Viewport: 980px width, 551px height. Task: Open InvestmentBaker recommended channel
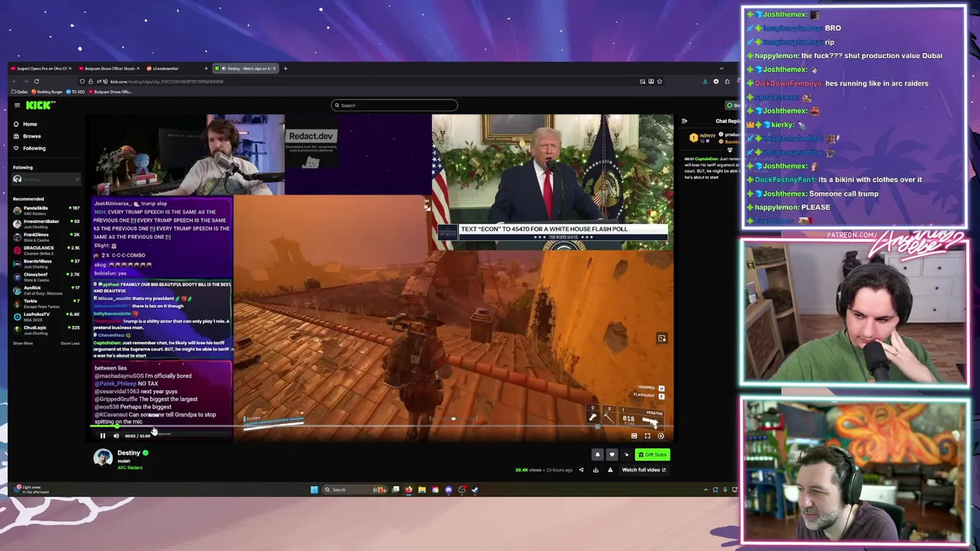tap(46, 223)
